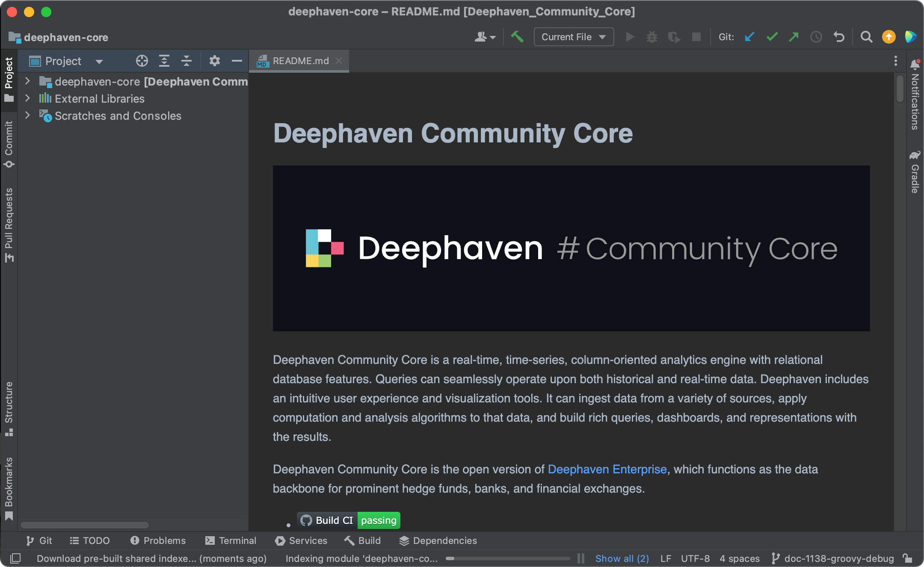Screen dimensions: 924x567
Task: Click the Git Push arrow icon
Action: pyautogui.click(x=794, y=37)
